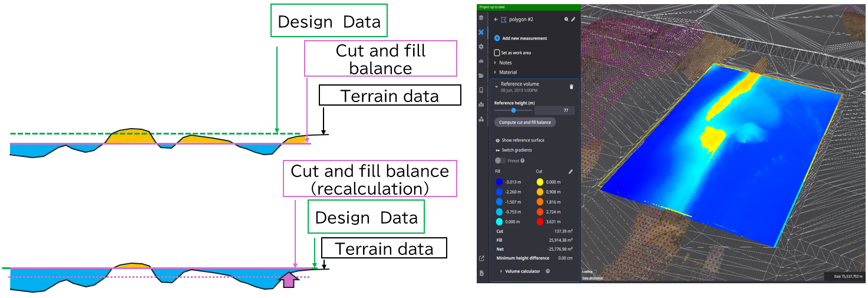Click the search icon beside polygon #2
Viewport: 868px width, 298px height.
(566, 19)
